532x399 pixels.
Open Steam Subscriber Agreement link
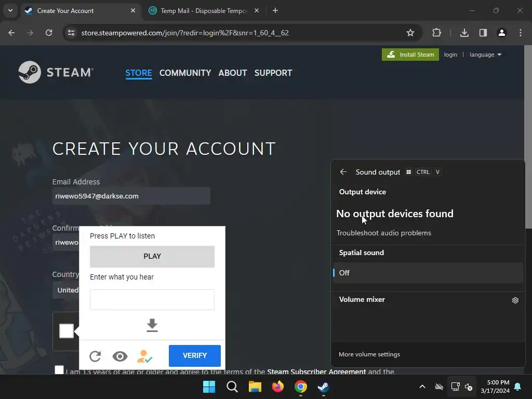[x=316, y=371]
